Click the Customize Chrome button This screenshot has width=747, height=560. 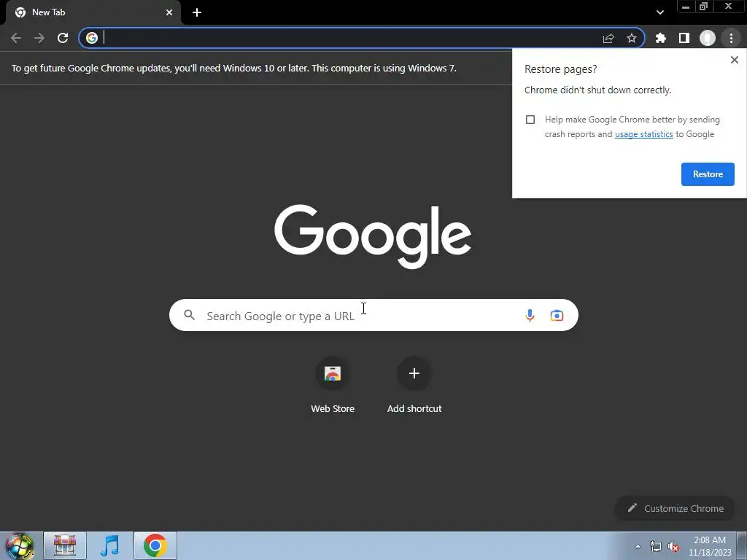pyautogui.click(x=675, y=508)
